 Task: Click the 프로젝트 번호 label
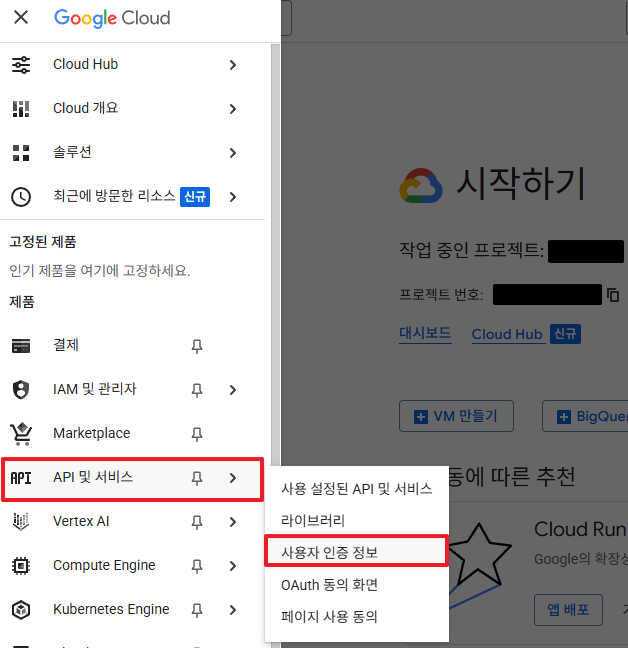441,295
